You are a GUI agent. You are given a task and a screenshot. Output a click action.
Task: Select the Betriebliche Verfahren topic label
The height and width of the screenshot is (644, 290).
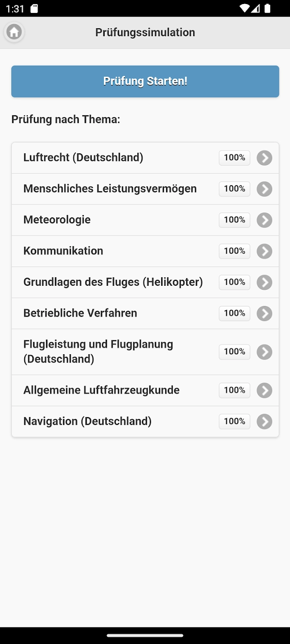point(80,313)
